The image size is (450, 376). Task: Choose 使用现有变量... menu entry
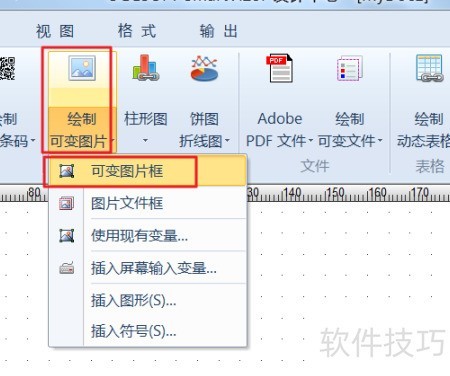[148, 236]
